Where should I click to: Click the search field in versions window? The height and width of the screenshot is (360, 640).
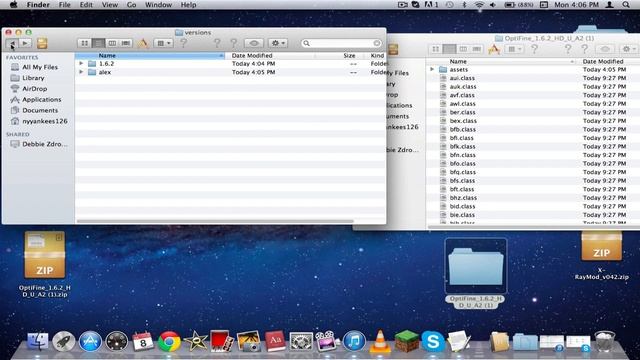point(342,43)
